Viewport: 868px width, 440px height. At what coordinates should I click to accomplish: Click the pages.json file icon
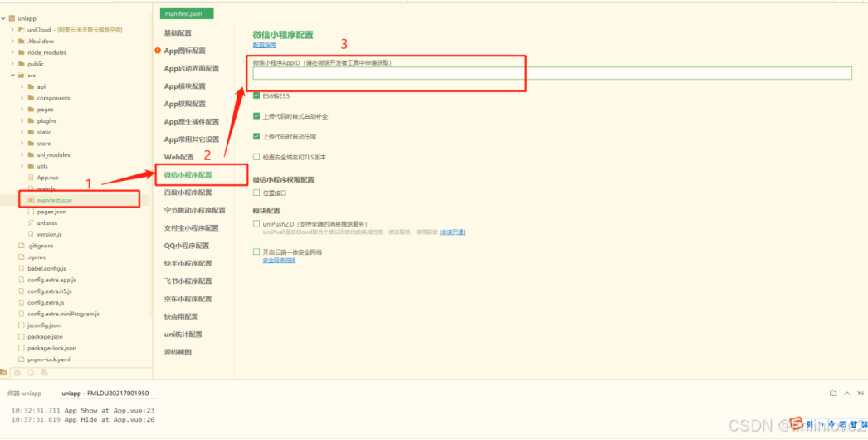[x=31, y=212]
